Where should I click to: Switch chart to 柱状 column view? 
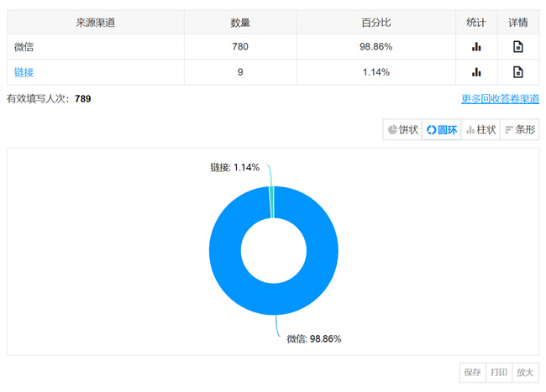480,129
